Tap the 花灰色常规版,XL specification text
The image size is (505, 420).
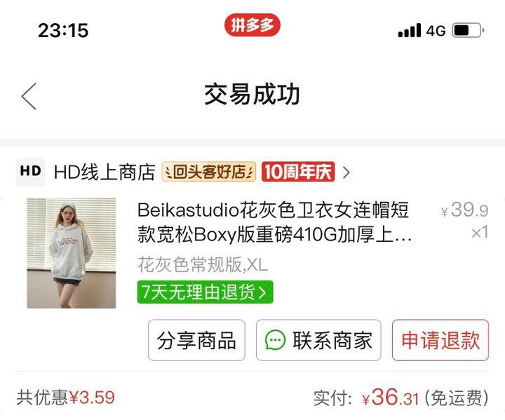coord(203,265)
